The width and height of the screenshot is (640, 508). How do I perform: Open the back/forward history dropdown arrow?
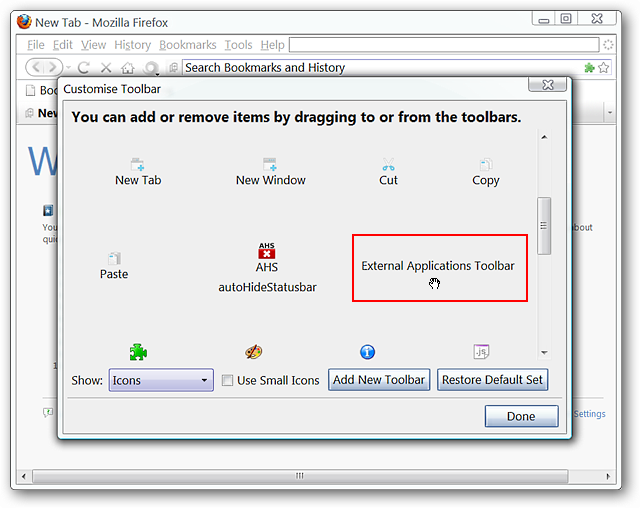coord(68,67)
